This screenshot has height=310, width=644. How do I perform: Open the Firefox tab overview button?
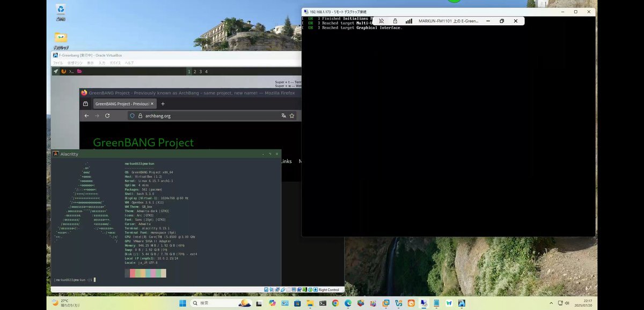tap(84, 104)
